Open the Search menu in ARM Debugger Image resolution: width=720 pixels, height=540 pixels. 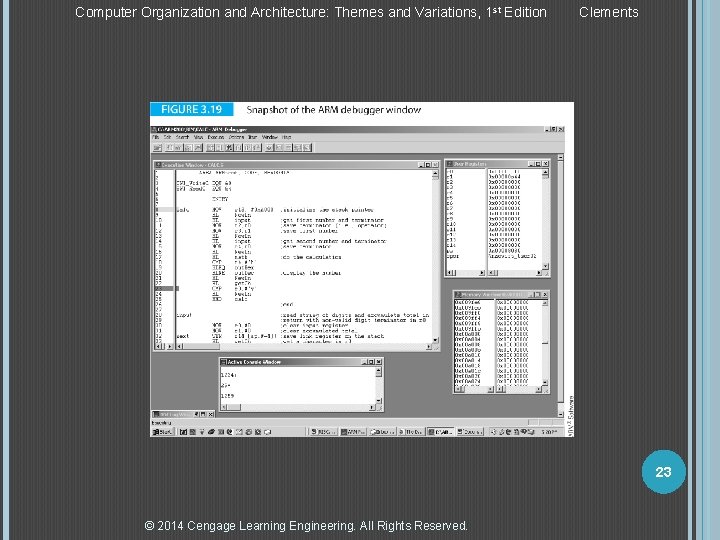point(182,137)
